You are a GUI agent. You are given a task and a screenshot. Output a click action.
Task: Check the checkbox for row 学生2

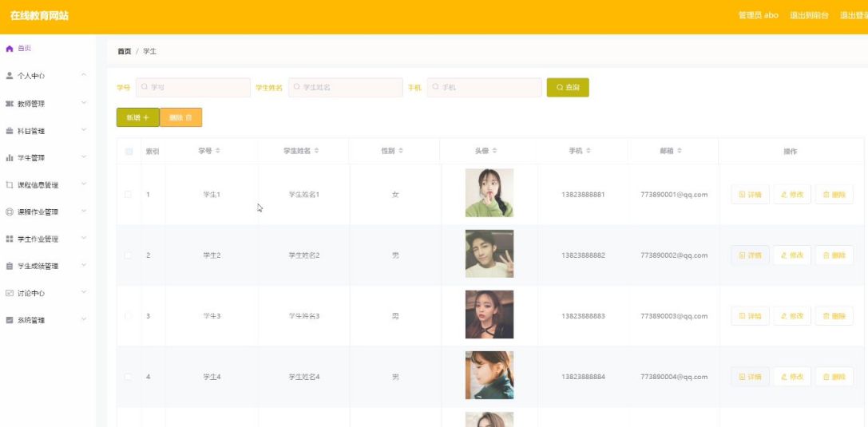coord(129,255)
